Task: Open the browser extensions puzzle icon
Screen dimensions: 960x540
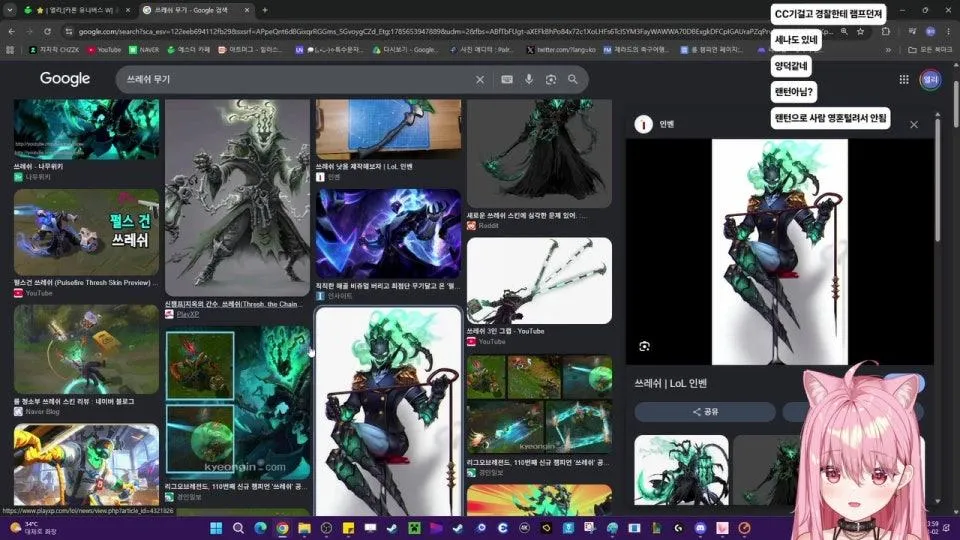Action: click(x=885, y=31)
